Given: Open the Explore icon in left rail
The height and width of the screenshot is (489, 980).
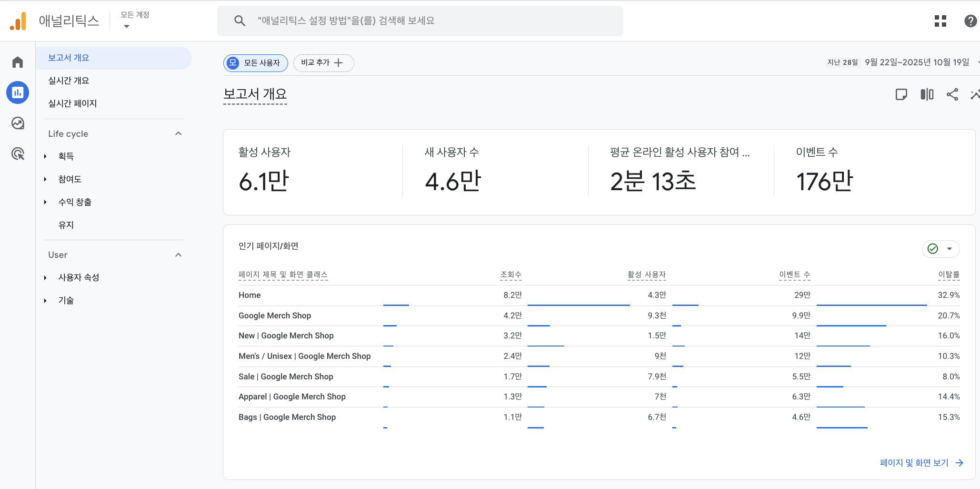Looking at the screenshot, I should [x=18, y=123].
